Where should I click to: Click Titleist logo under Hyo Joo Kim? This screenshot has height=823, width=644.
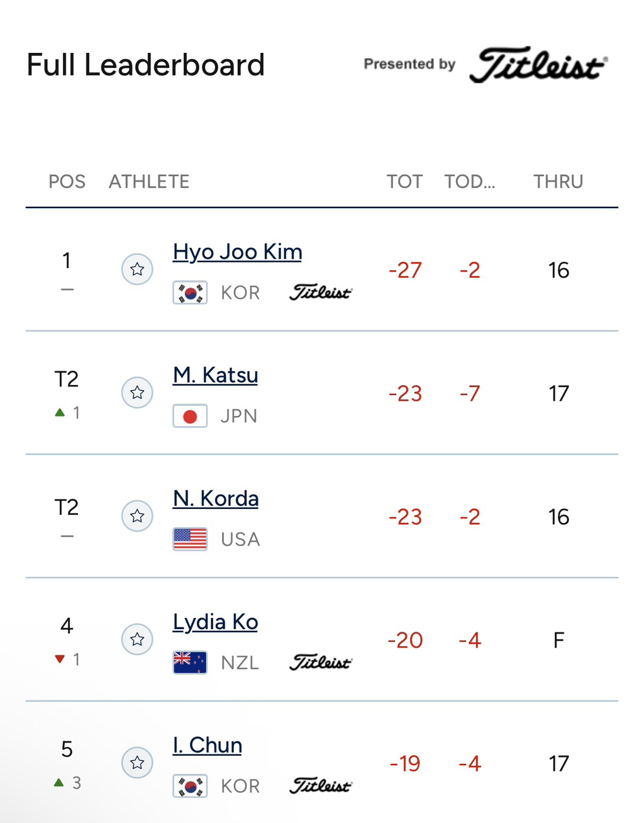click(321, 293)
